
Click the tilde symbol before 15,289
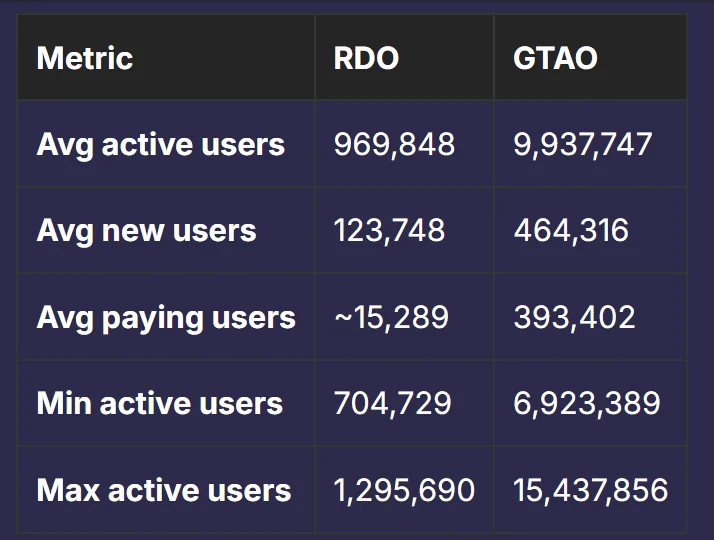[342, 318]
